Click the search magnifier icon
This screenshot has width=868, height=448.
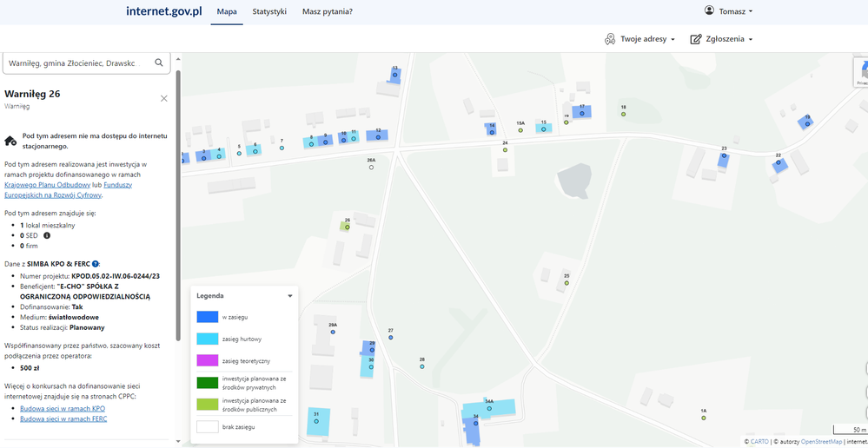(159, 63)
